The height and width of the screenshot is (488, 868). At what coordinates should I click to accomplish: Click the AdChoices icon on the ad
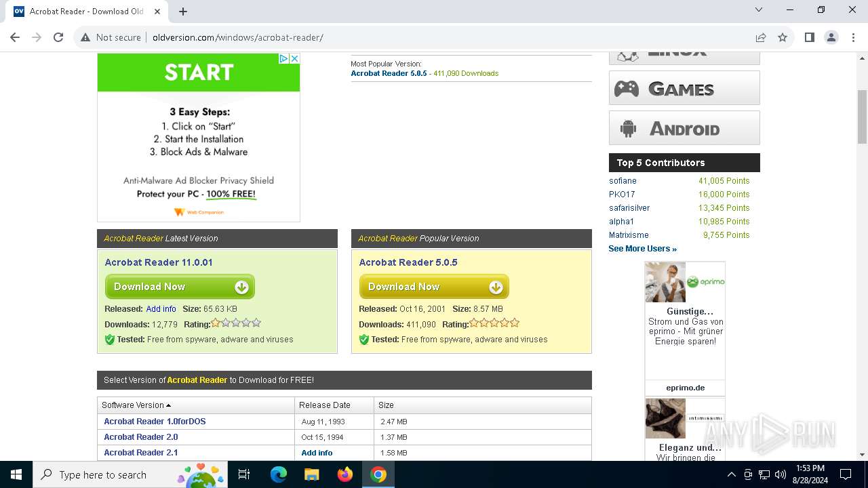284,59
